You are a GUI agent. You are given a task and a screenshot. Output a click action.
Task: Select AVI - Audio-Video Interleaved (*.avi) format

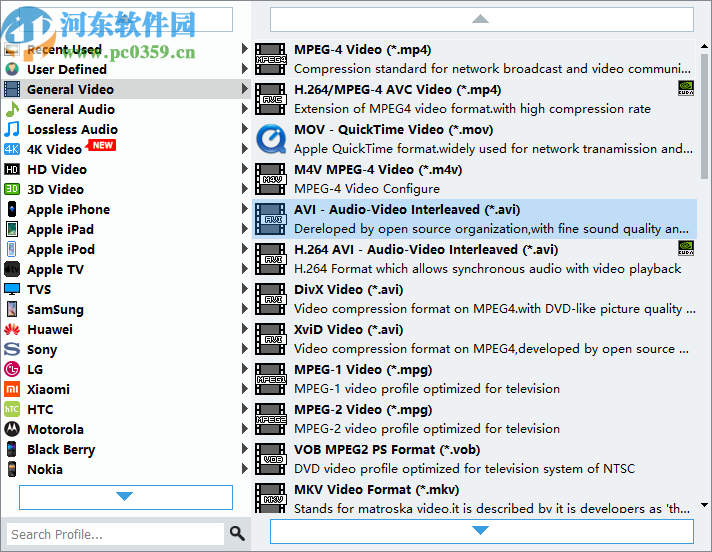point(475,219)
